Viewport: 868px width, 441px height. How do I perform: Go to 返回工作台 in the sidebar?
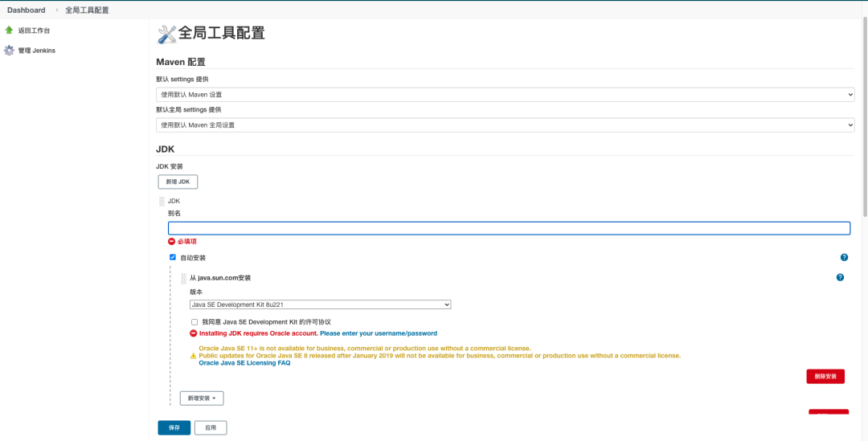34,31
